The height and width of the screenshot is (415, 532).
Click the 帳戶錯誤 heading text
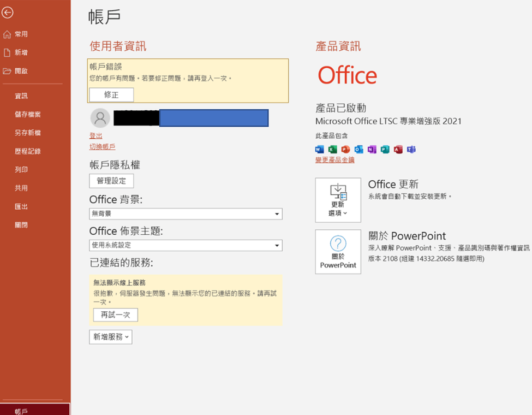(x=105, y=67)
